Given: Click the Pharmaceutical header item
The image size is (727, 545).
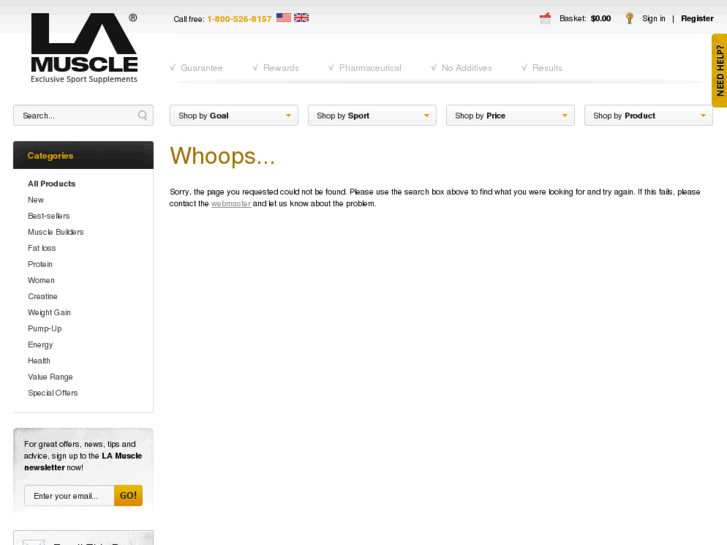Looking at the screenshot, I should point(365,68).
